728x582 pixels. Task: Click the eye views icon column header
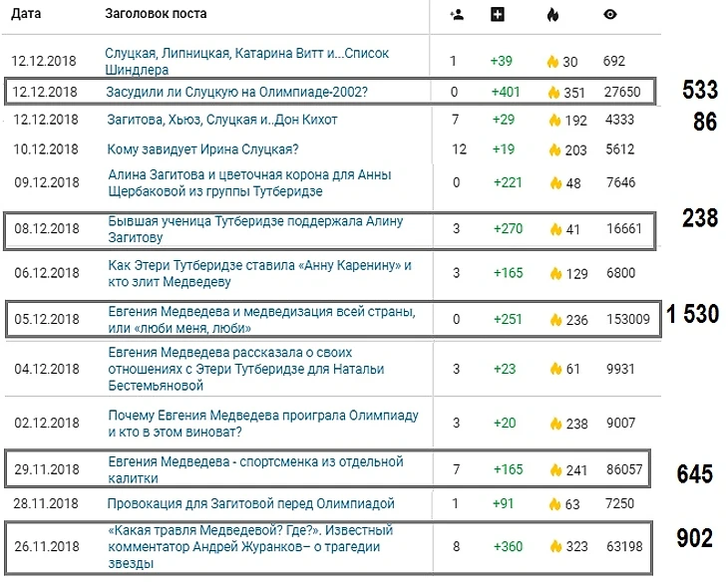click(x=610, y=15)
